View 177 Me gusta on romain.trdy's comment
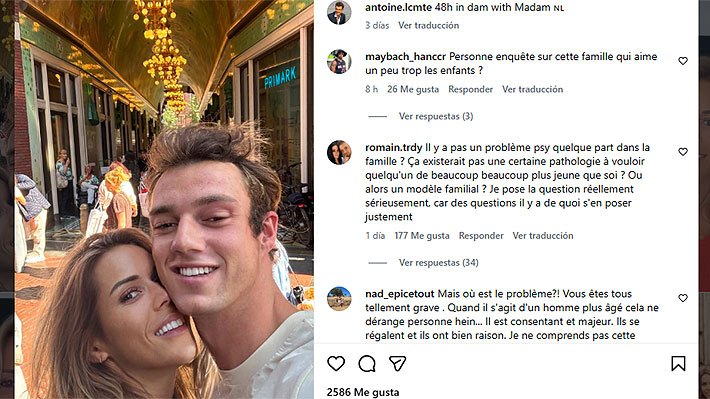Image resolution: width=710 pixels, height=399 pixels. pos(422,236)
